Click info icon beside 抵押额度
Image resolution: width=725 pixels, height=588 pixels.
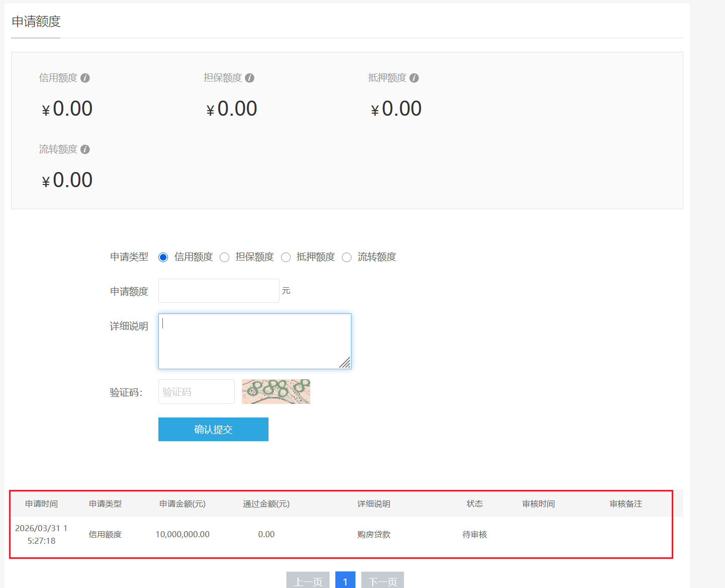pos(414,78)
